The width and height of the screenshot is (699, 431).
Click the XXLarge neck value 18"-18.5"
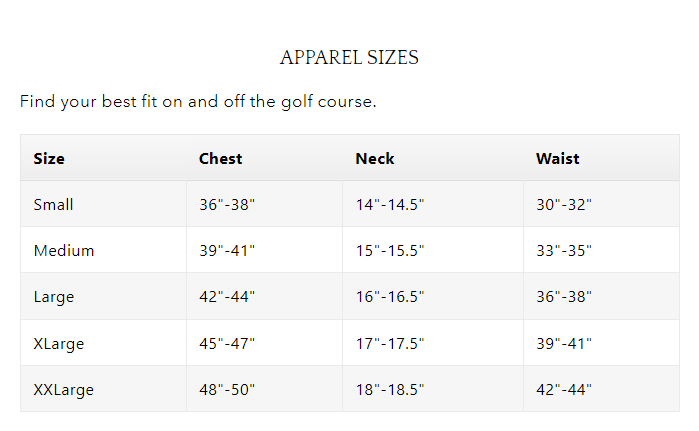(389, 389)
